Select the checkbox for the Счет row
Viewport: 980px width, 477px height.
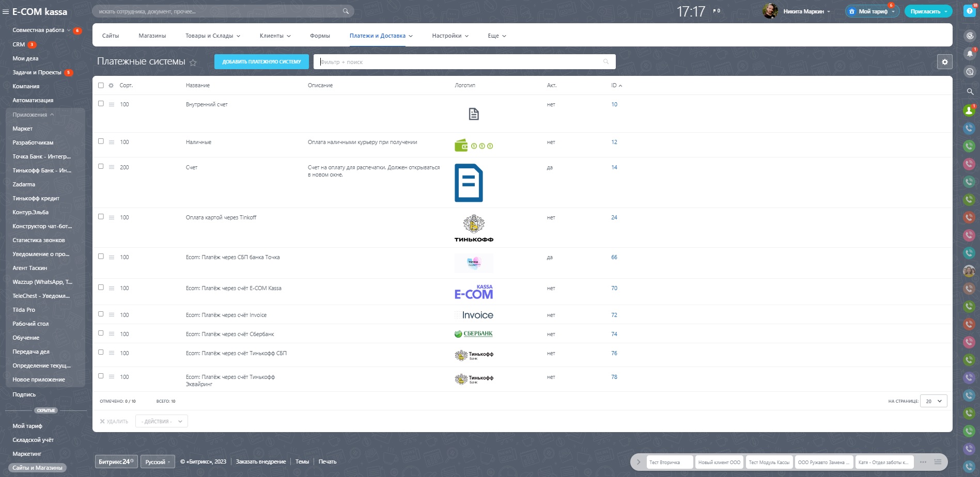101,166
